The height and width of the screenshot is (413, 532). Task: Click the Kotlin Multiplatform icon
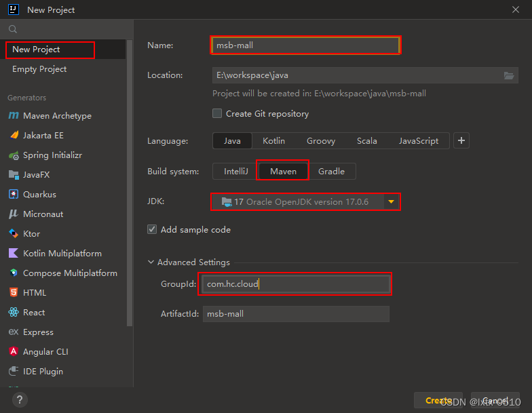(14, 254)
